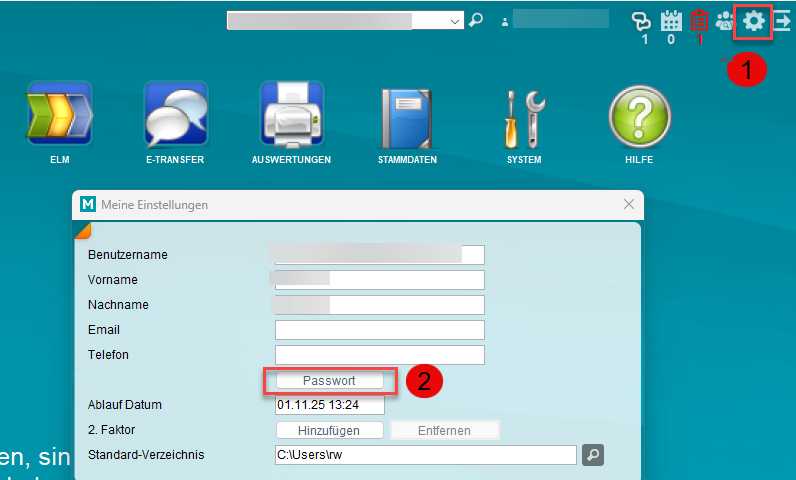Open Auswertungen printer icon
Image resolution: width=796 pixels, height=480 pixels.
pyautogui.click(x=291, y=114)
